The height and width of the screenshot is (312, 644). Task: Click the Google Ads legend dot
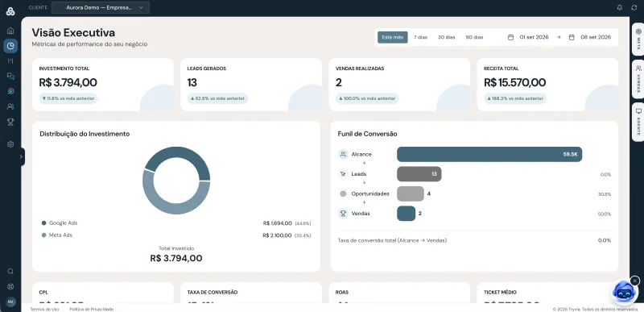(x=44, y=223)
